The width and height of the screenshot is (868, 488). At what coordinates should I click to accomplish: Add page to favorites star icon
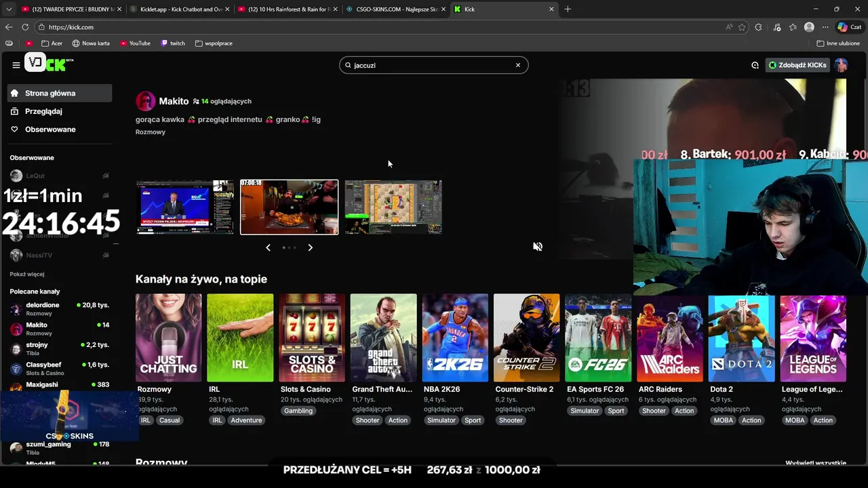(x=742, y=27)
